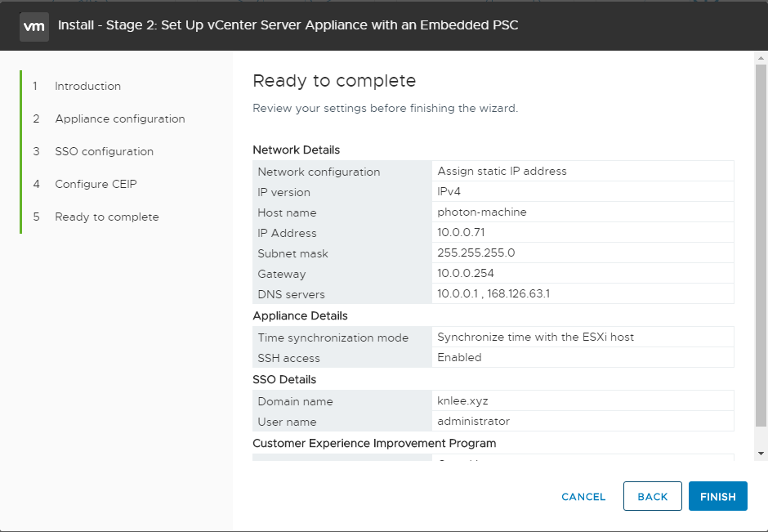Click the 'Assign static IP address' value
This screenshot has height=532, width=768.
[x=502, y=171]
